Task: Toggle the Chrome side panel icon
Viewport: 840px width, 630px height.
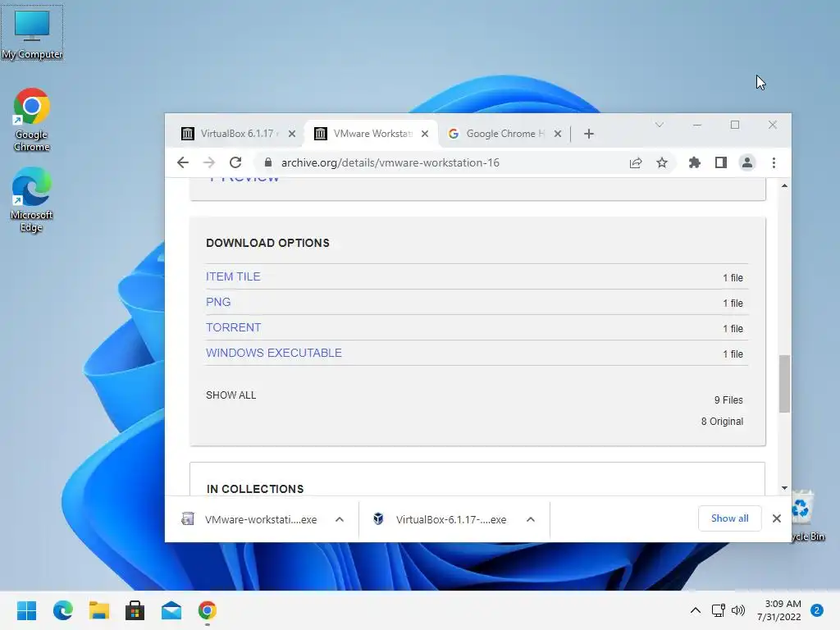Action: 720,162
